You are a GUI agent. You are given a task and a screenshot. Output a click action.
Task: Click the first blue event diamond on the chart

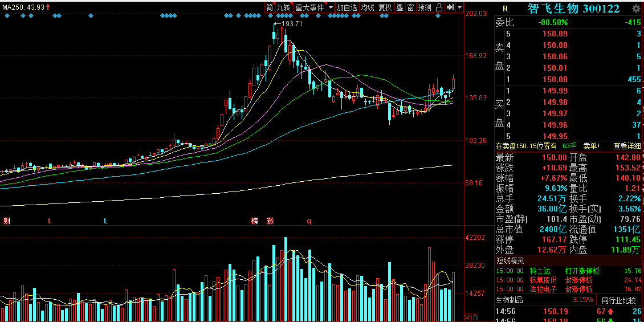7,16
